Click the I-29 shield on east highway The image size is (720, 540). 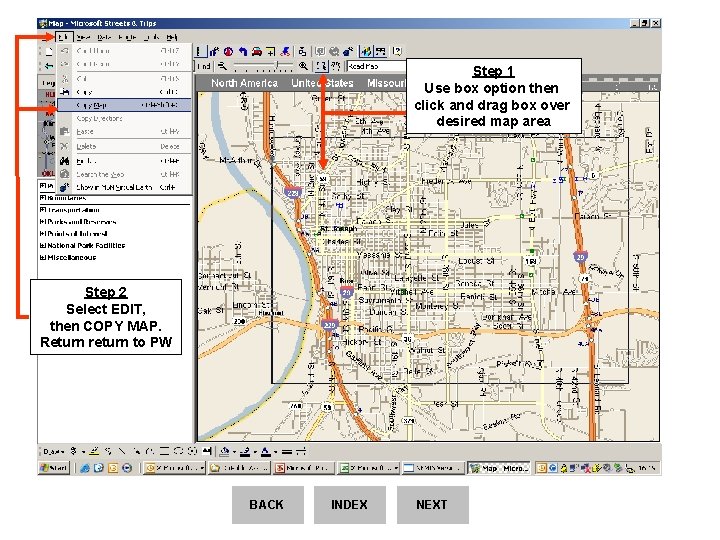click(x=580, y=257)
